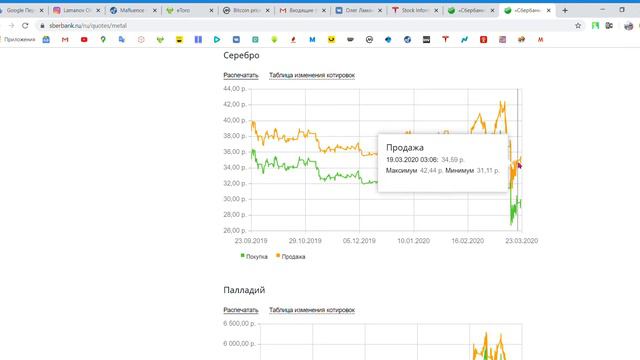View site security info via lock icon
Screen dimensions: 640x360
point(42,26)
